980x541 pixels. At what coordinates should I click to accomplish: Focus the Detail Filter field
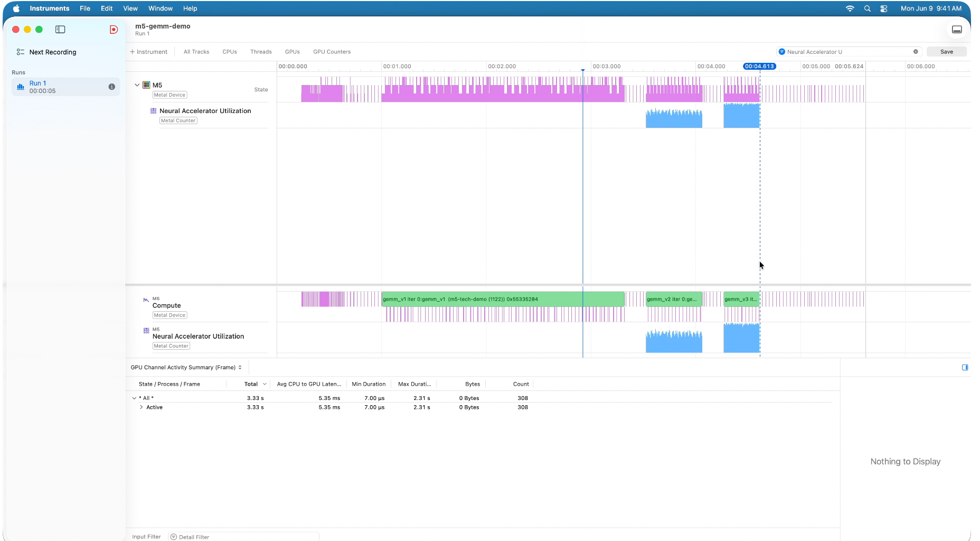(243, 537)
